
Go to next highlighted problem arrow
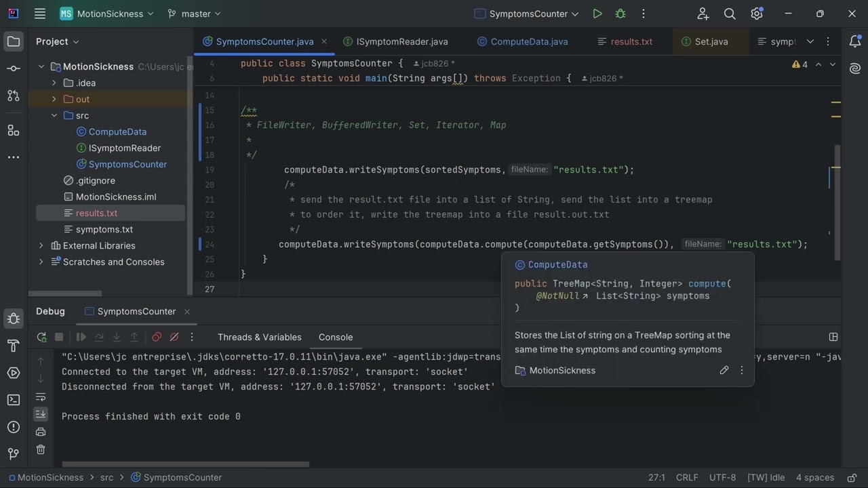click(833, 64)
